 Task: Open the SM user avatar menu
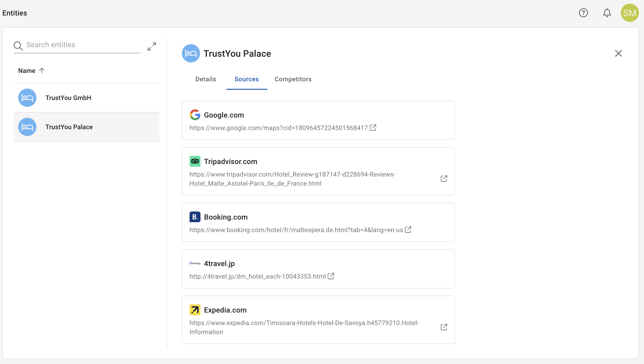click(629, 13)
